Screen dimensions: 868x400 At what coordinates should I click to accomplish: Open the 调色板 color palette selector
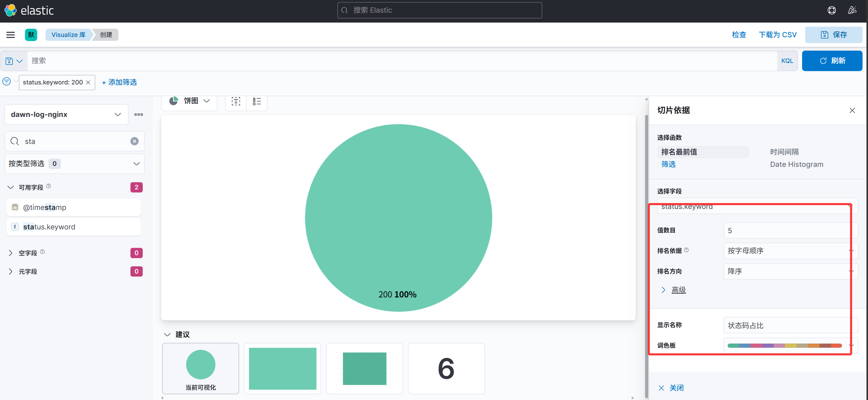[x=790, y=346]
